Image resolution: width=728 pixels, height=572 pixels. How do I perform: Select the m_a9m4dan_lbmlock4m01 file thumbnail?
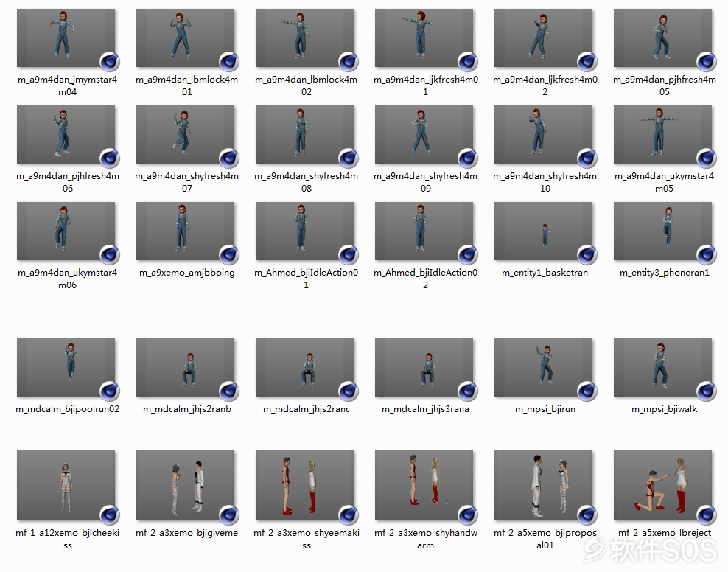[185, 38]
